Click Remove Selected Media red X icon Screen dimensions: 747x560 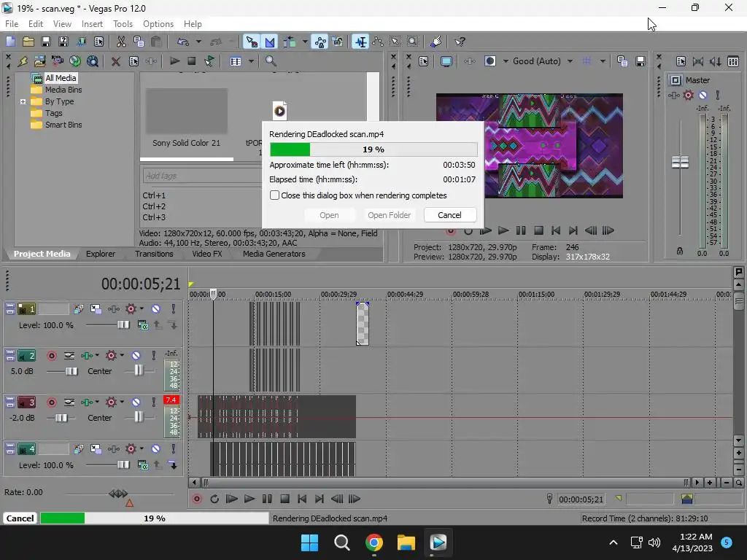pos(116,61)
